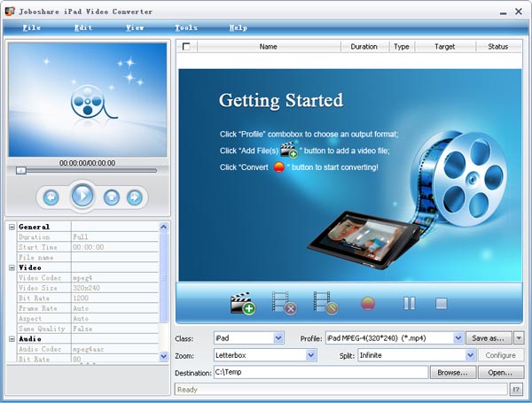Click the Add File(s) clapperboard icon
The height and width of the screenshot is (403, 532).
[243, 303]
